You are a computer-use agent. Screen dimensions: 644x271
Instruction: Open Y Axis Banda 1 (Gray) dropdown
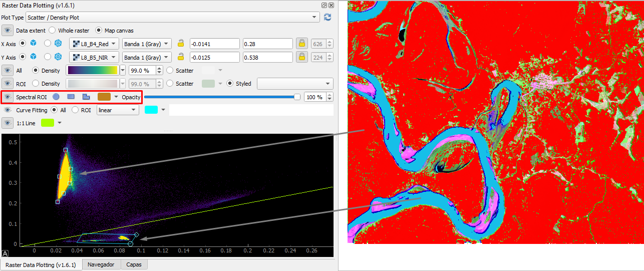[x=147, y=57]
